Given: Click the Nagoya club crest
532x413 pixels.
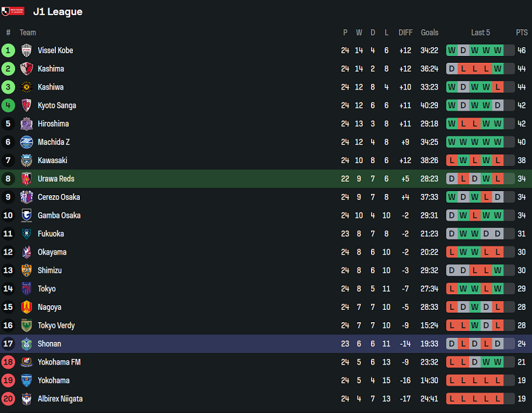Looking at the screenshot, I should 27,307.
